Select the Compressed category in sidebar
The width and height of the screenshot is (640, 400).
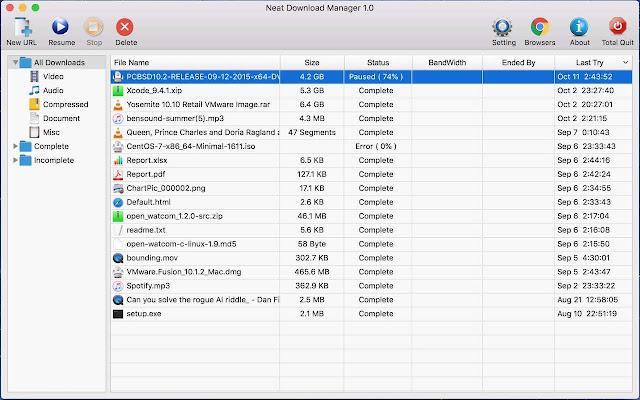pos(64,104)
